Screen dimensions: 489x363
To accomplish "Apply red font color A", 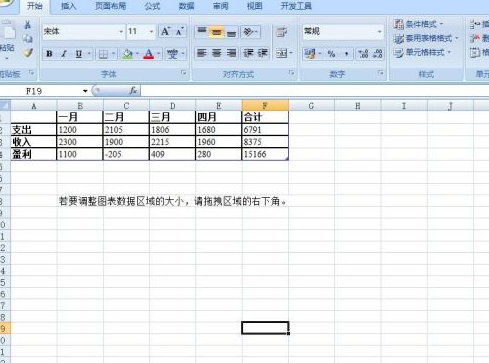I will coord(149,54).
